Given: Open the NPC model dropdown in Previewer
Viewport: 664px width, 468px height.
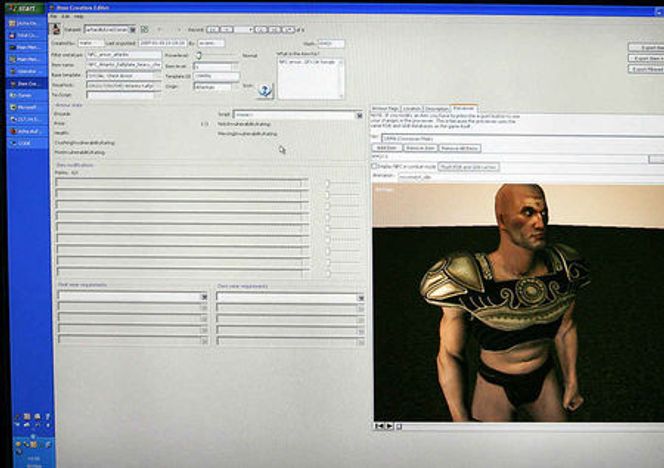Looking at the screenshot, I should point(523,138).
